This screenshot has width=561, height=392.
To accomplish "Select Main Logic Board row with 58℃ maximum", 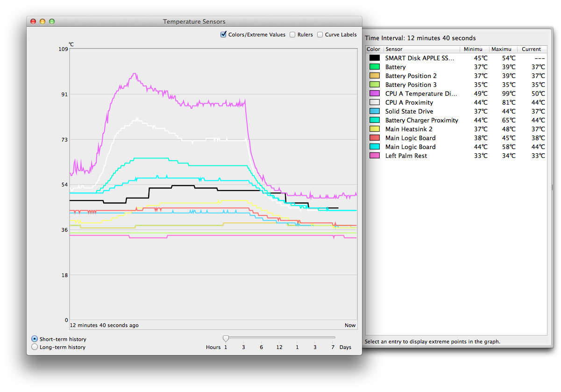I will click(x=456, y=147).
